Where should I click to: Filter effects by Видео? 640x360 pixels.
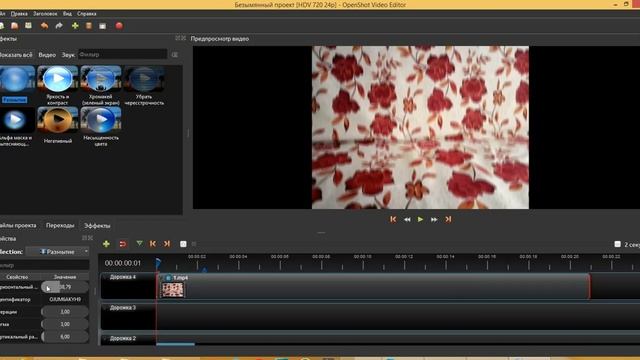click(x=47, y=55)
